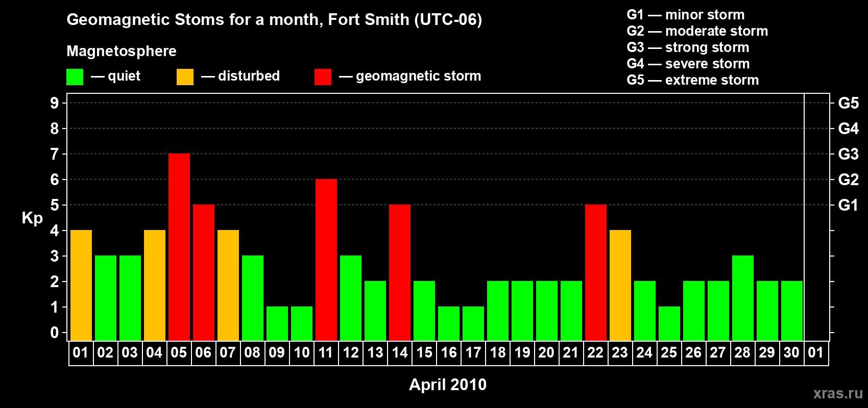868x408 pixels.
Task: Click the 'G4 — severe storm' legend line
Action: coord(688,64)
